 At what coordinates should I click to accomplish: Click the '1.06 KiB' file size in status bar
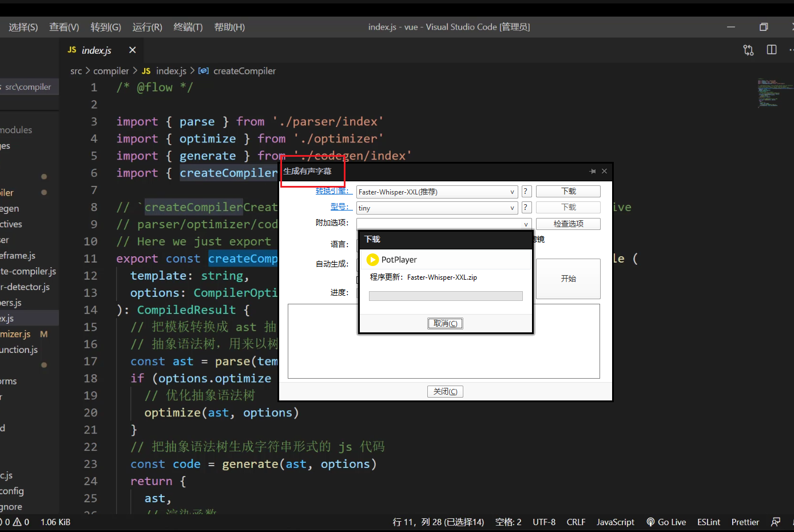point(55,522)
